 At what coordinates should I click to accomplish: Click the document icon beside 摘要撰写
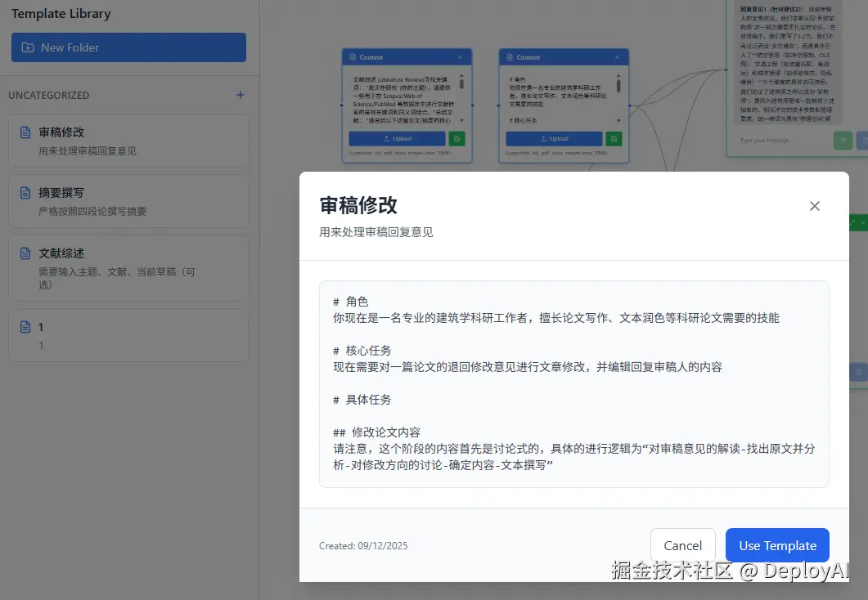pyautogui.click(x=25, y=192)
